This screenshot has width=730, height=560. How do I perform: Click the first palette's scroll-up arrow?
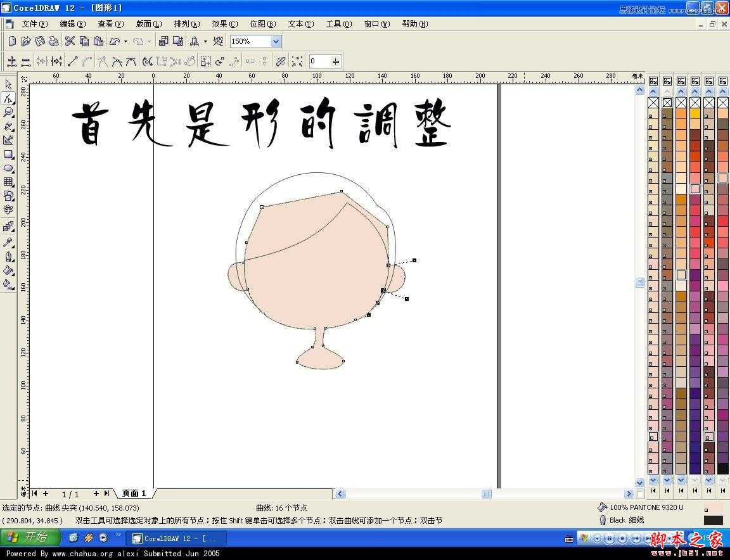(653, 91)
